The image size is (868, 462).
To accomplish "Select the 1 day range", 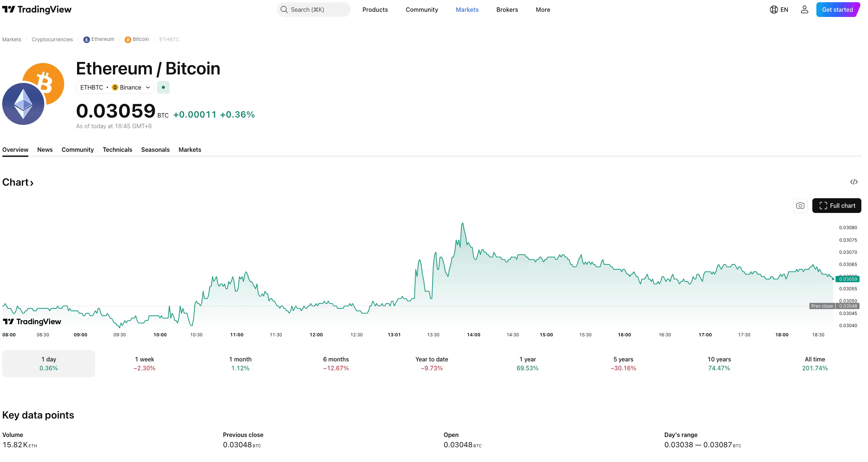I will pos(49,364).
